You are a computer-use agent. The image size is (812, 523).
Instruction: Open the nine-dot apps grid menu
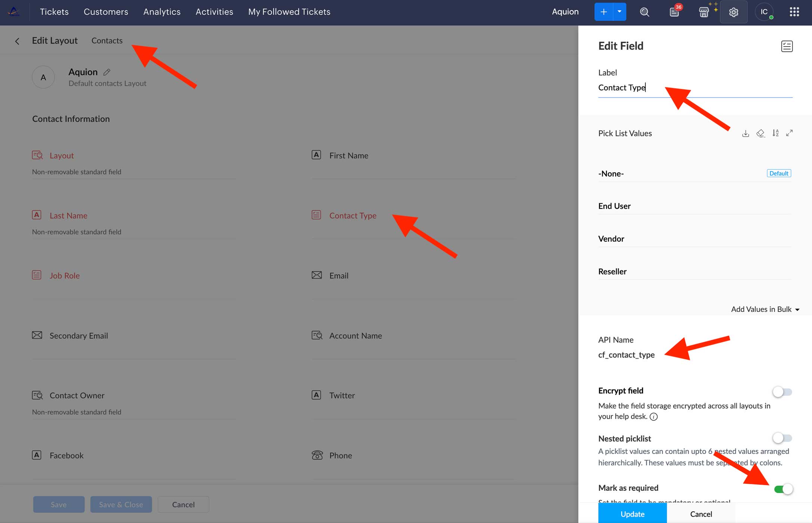pos(794,12)
